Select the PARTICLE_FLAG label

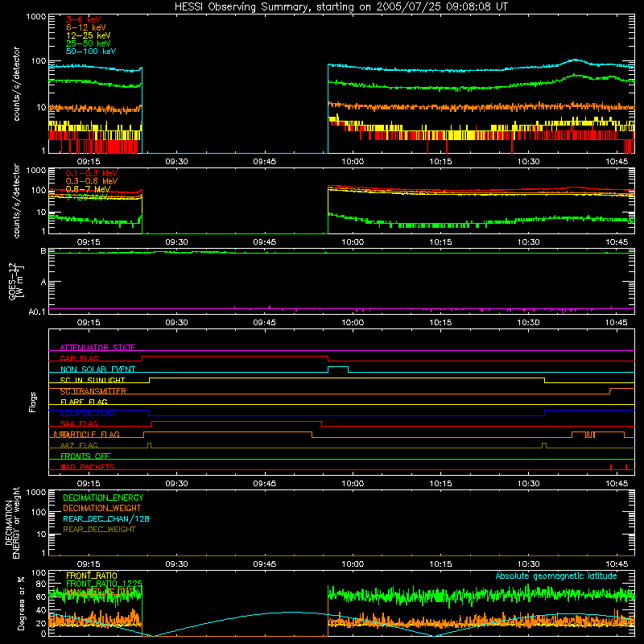[x=89, y=435]
